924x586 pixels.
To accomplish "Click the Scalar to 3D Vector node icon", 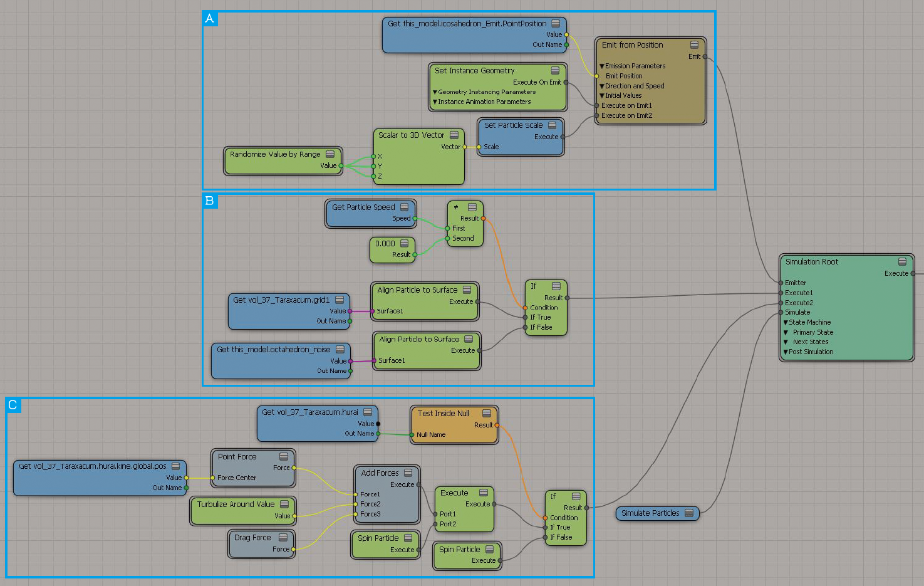I will [454, 135].
